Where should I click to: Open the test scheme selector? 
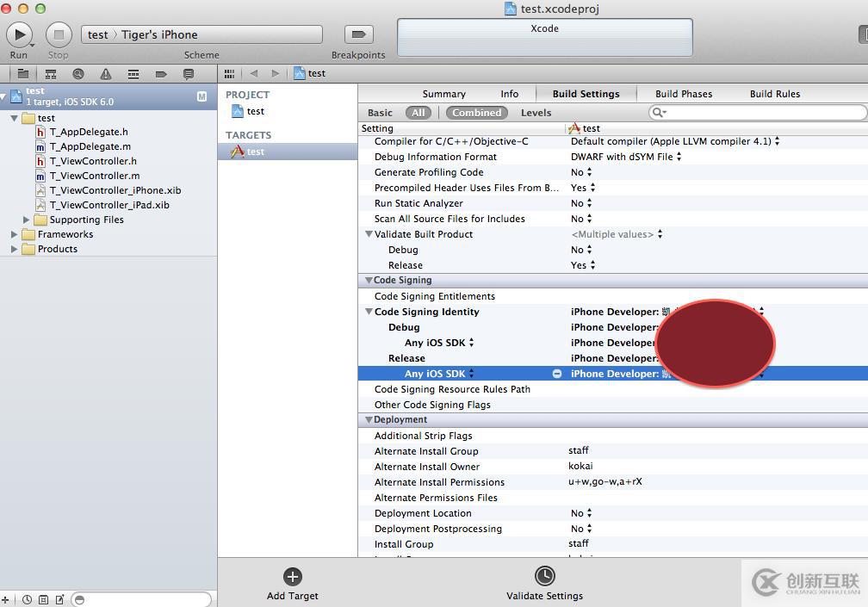(98, 34)
